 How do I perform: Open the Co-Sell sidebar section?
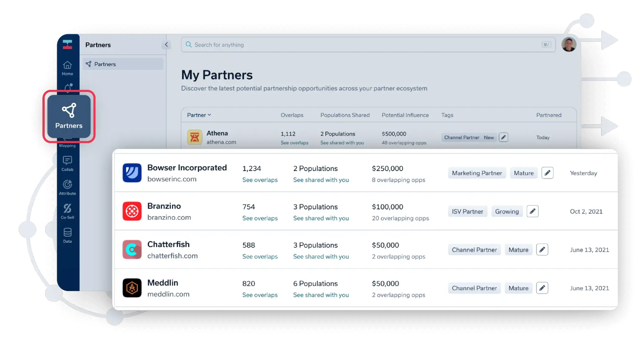click(67, 211)
